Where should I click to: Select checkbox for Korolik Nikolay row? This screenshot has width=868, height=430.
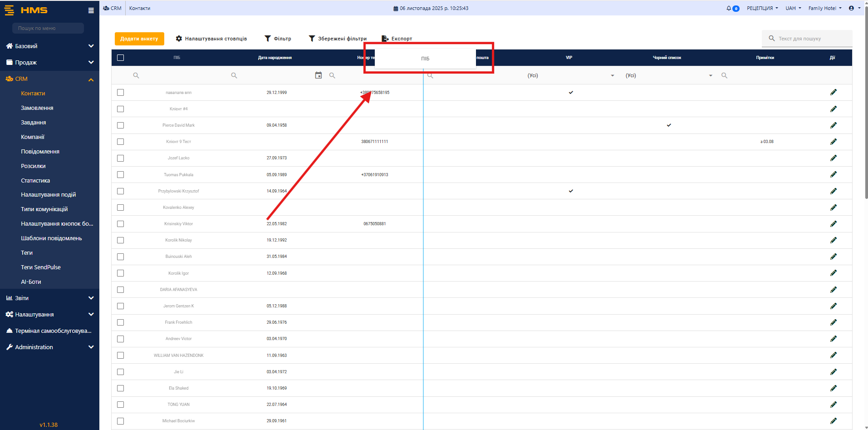click(x=120, y=240)
